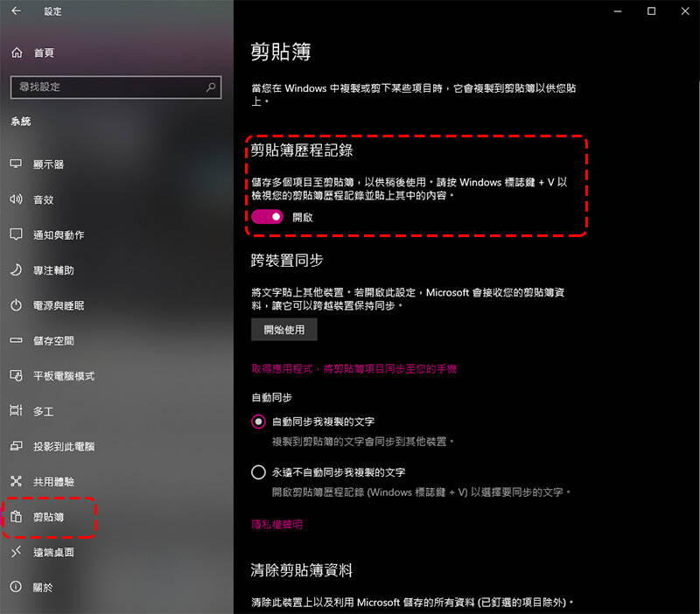Open 音效 speaker icon

16,199
